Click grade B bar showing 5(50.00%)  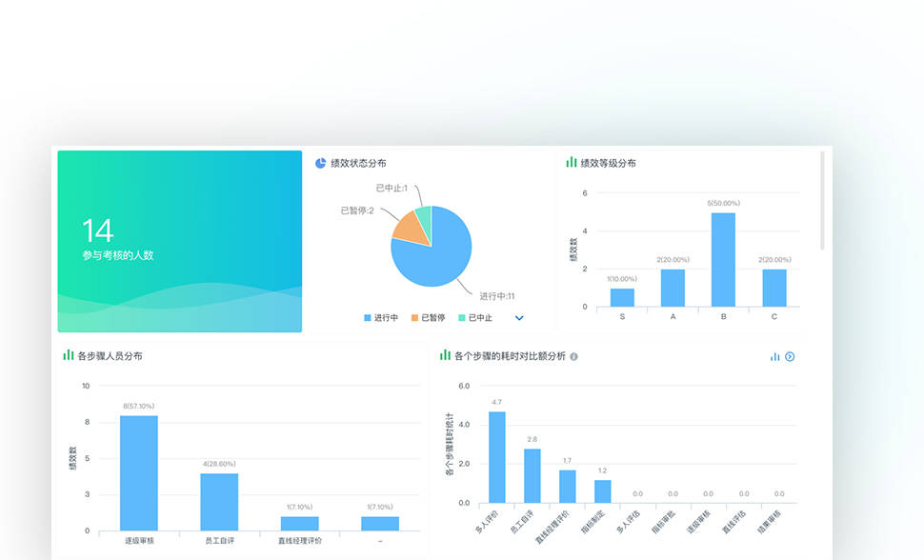coord(723,259)
